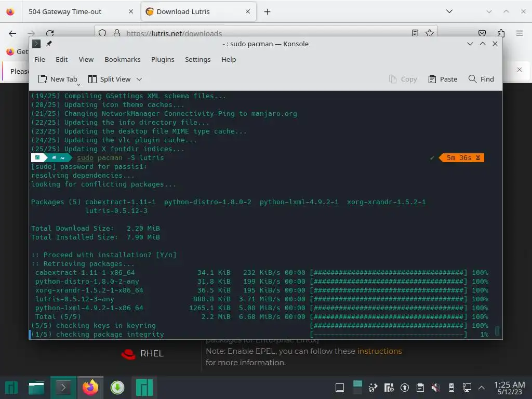The image size is (532, 399).
Task: Open the Settings menu in Konsole
Action: 198,59
